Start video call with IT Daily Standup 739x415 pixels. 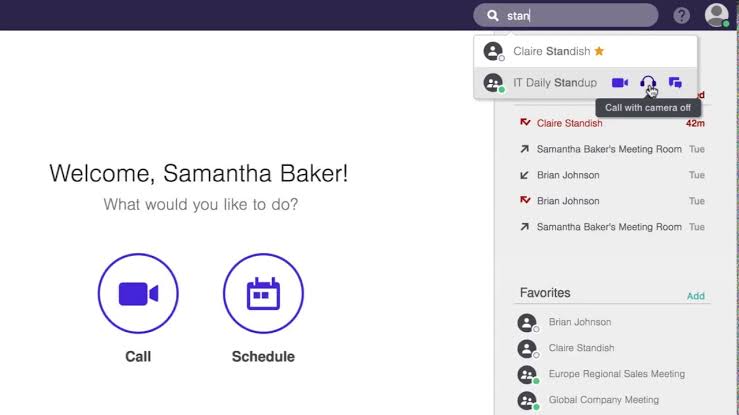click(619, 83)
